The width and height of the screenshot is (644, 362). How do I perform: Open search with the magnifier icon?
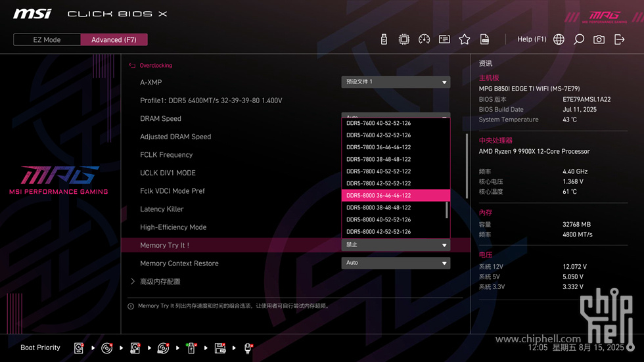coord(579,39)
